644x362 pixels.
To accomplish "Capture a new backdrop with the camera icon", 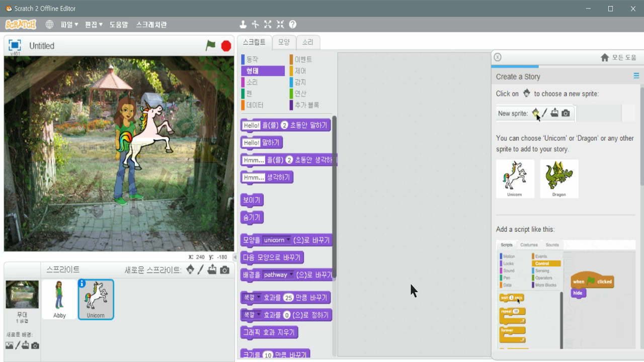I will pos(34,345).
